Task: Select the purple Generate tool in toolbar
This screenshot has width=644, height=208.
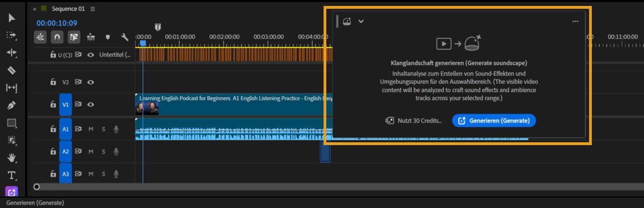Action: pyautogui.click(x=12, y=191)
